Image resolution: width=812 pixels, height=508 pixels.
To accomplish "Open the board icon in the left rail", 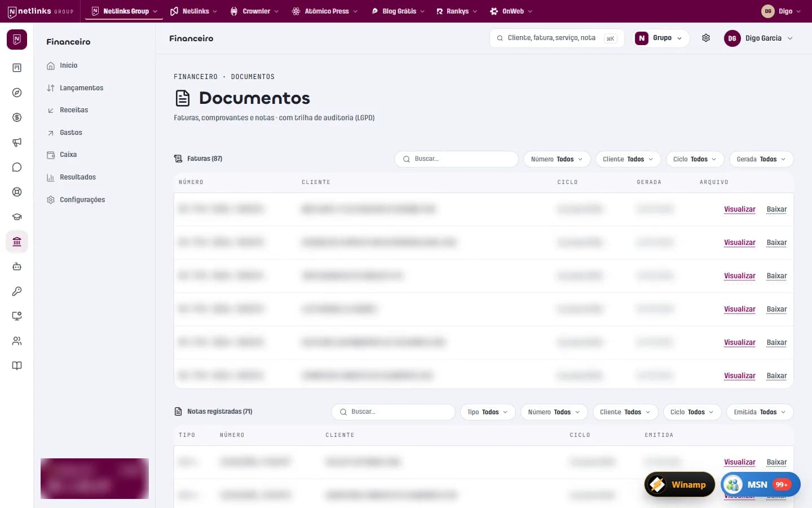I will point(17,68).
